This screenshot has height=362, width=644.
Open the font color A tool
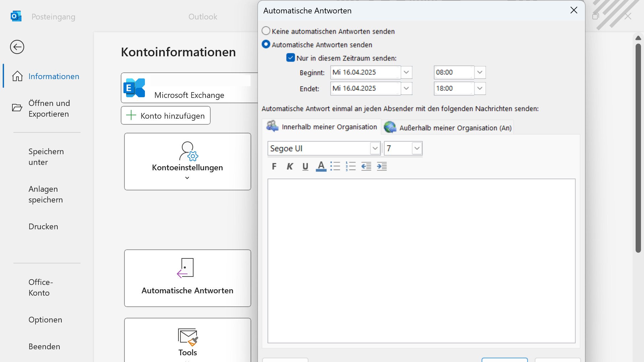[321, 166]
